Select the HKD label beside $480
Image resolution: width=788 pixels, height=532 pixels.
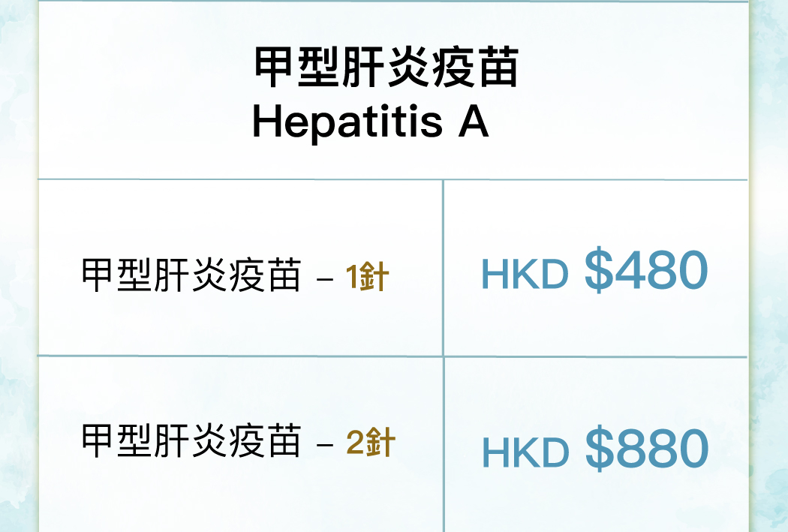coord(525,275)
